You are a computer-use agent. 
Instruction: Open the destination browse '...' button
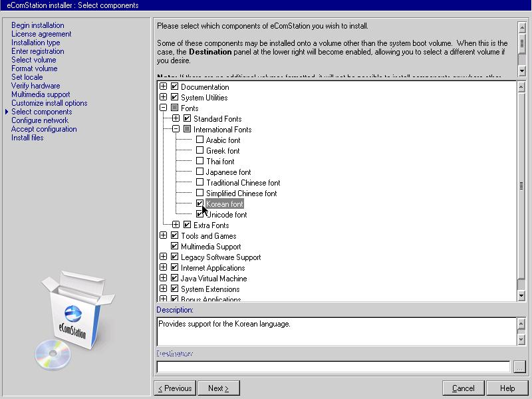point(519,366)
